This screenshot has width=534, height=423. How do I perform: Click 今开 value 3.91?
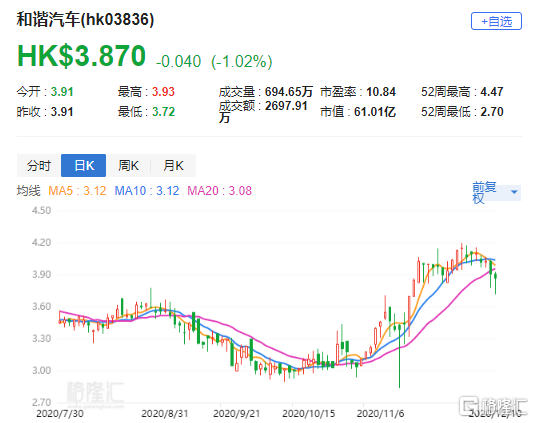[x=62, y=92]
